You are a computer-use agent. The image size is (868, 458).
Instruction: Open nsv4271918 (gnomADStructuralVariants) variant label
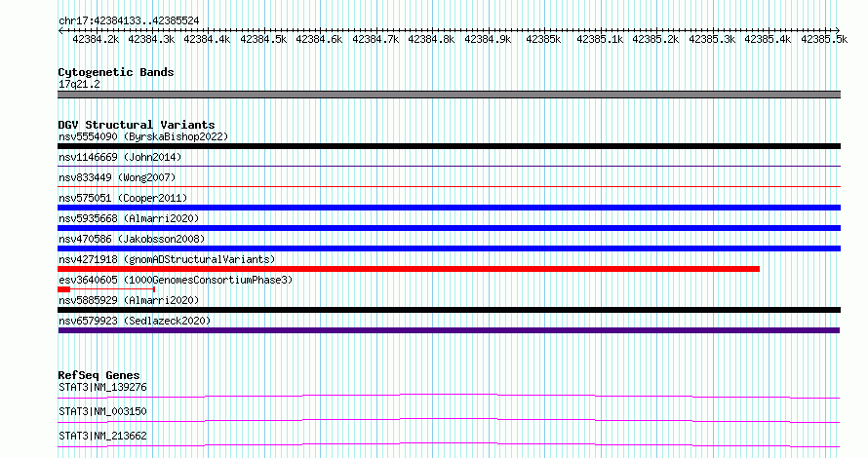(167, 259)
